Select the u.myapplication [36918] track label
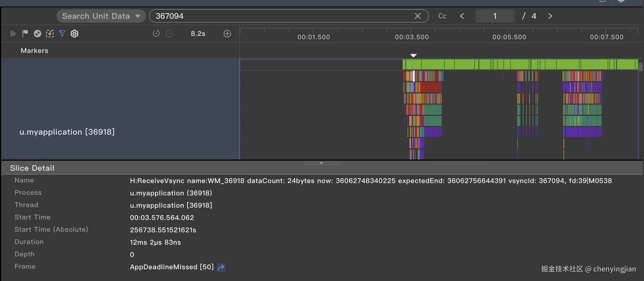The width and height of the screenshot is (644, 281). [67, 132]
